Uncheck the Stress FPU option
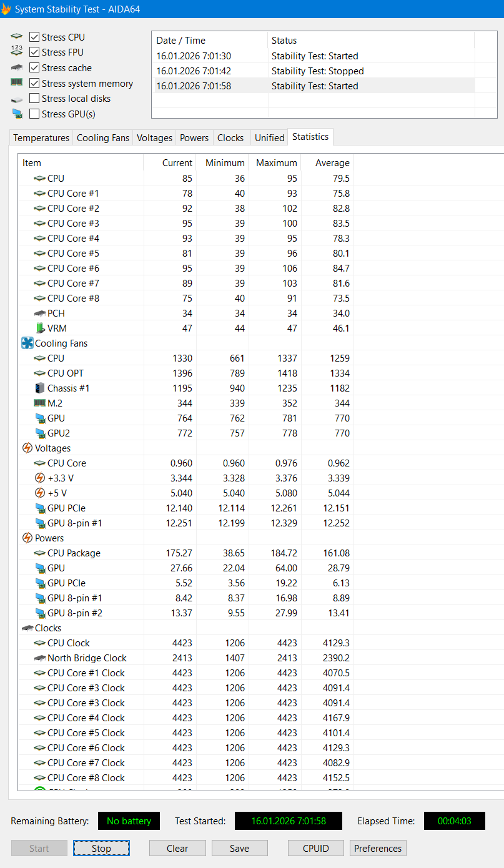 click(x=34, y=52)
